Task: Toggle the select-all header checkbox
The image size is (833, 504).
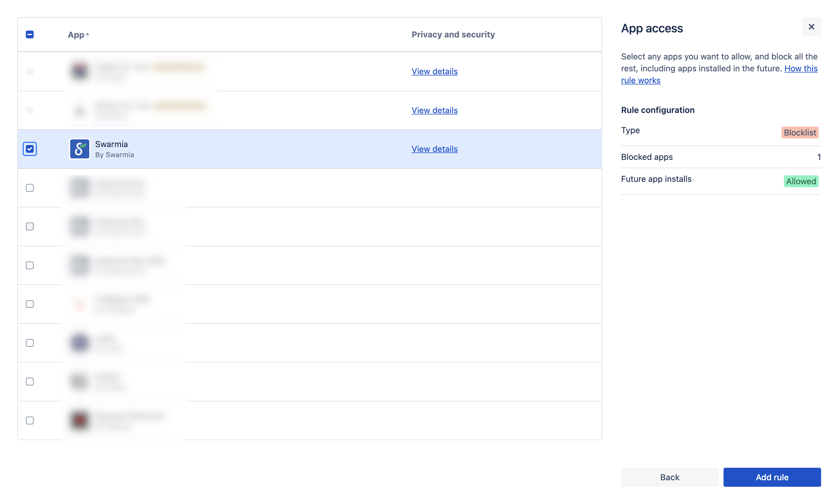Action: pyautogui.click(x=30, y=34)
